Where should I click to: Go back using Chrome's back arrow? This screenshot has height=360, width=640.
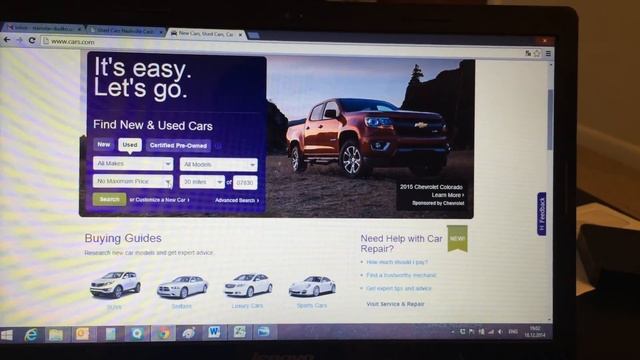pyautogui.click(x=7, y=40)
